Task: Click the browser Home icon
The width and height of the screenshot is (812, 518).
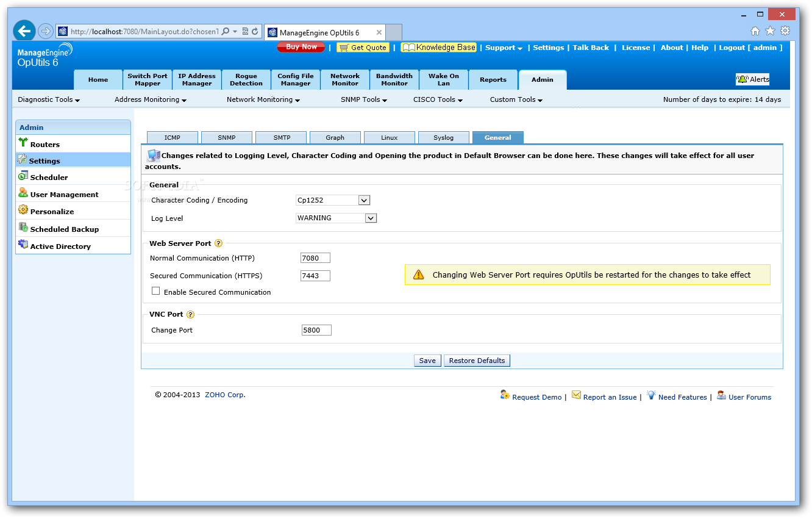Action: click(755, 31)
